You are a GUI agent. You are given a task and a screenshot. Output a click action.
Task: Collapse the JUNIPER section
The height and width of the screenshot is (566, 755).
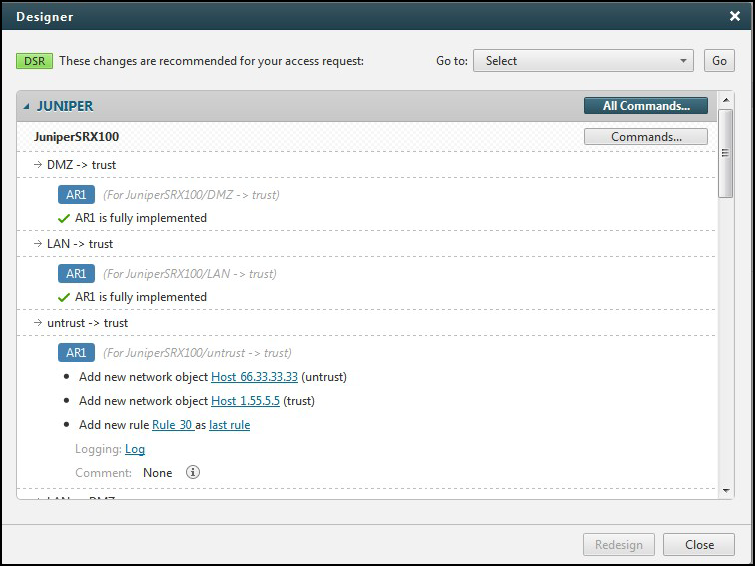tap(27, 106)
